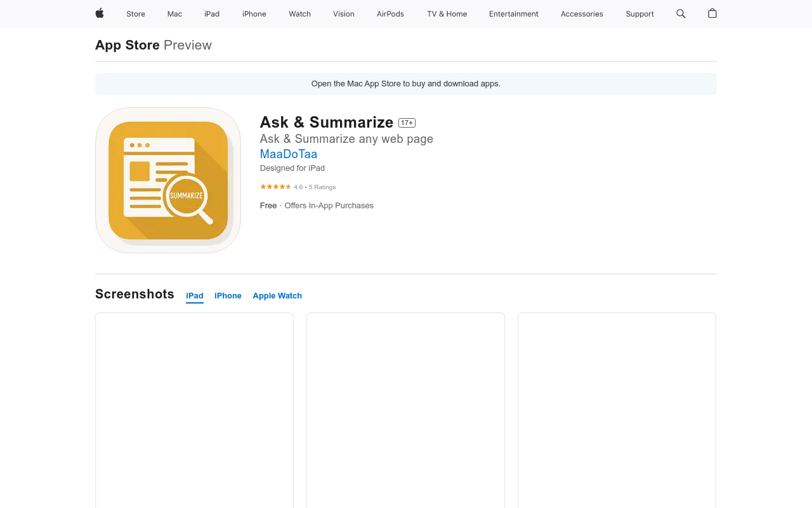Click the star rating display
Image resolution: width=812 pixels, height=508 pixels.
(275, 187)
